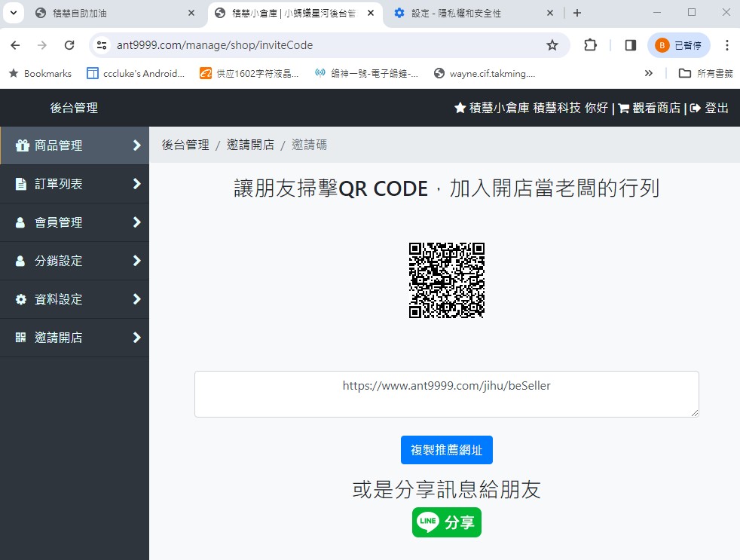The image size is (740, 560).
Task: Close the 積慧小倉庫 tab
Action: 371,14
